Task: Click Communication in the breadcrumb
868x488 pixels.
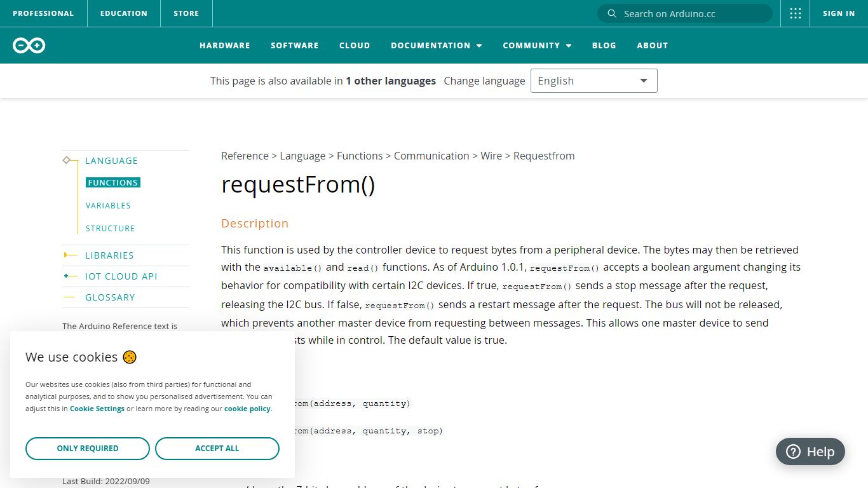Action: 431,156
